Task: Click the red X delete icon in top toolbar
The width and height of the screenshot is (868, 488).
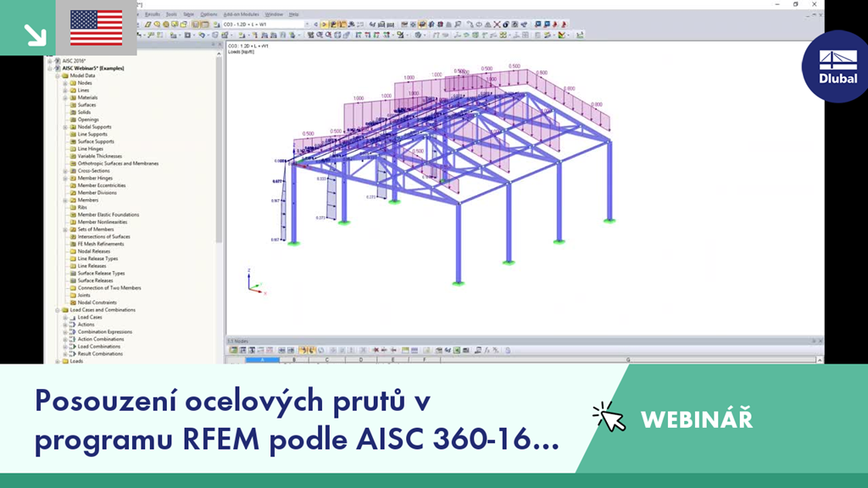Action: tap(497, 25)
